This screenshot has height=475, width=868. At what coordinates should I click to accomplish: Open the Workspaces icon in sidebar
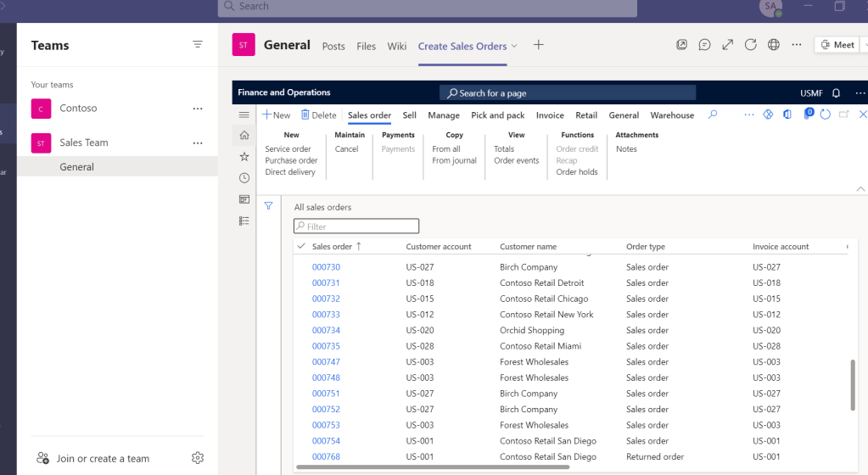[244, 199]
